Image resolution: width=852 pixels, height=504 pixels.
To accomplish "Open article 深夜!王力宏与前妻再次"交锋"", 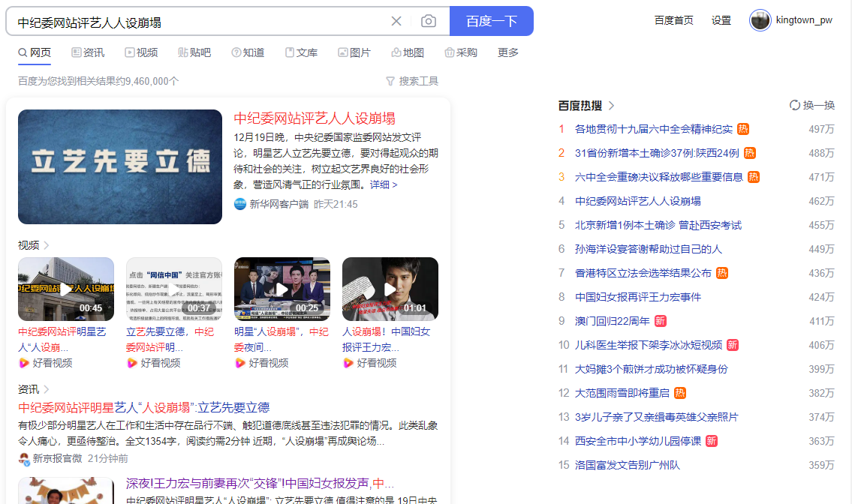I will pos(260,483).
